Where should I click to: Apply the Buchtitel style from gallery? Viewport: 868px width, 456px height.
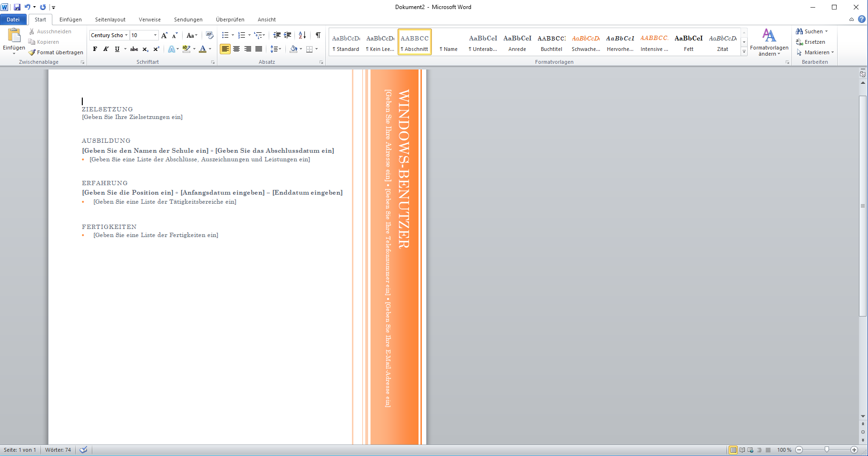[x=551, y=42]
